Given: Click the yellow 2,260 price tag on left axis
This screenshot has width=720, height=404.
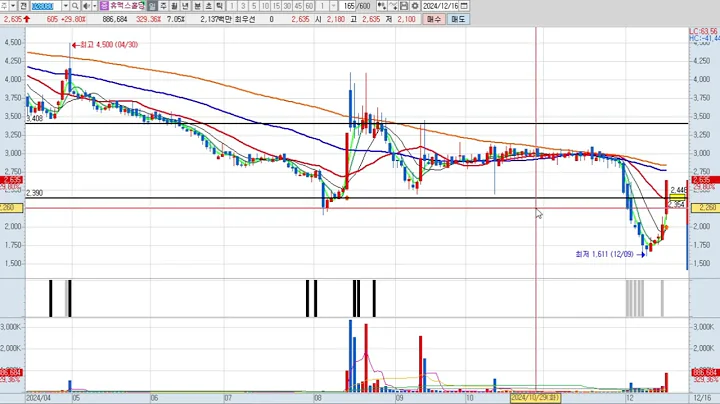Looking at the screenshot, I should 11,208.
